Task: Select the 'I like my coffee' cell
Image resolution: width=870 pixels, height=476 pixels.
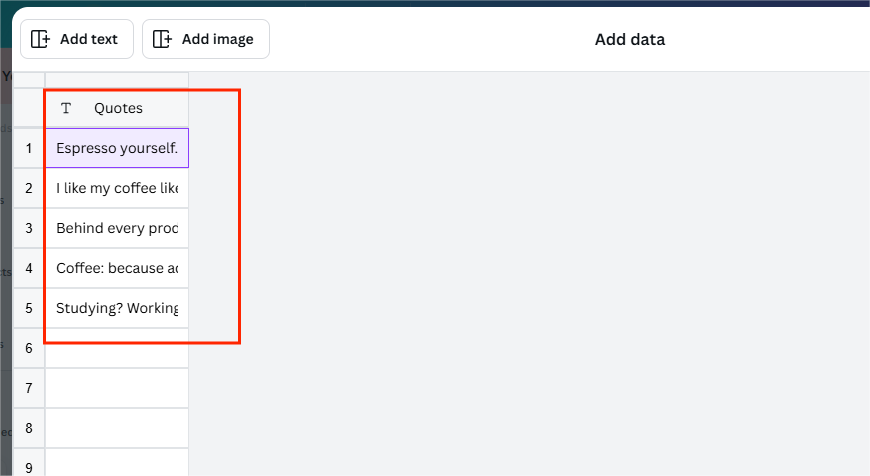Action: [117, 188]
